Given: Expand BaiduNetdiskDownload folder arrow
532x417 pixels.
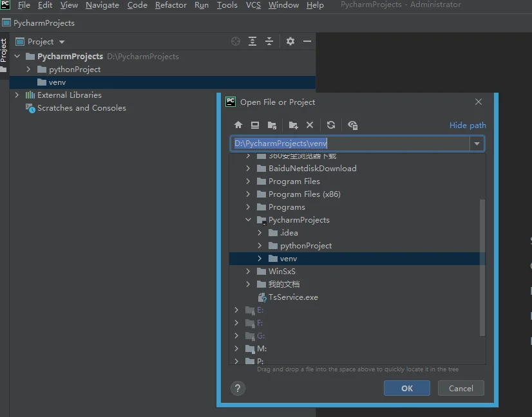Looking at the screenshot, I should tap(248, 168).
